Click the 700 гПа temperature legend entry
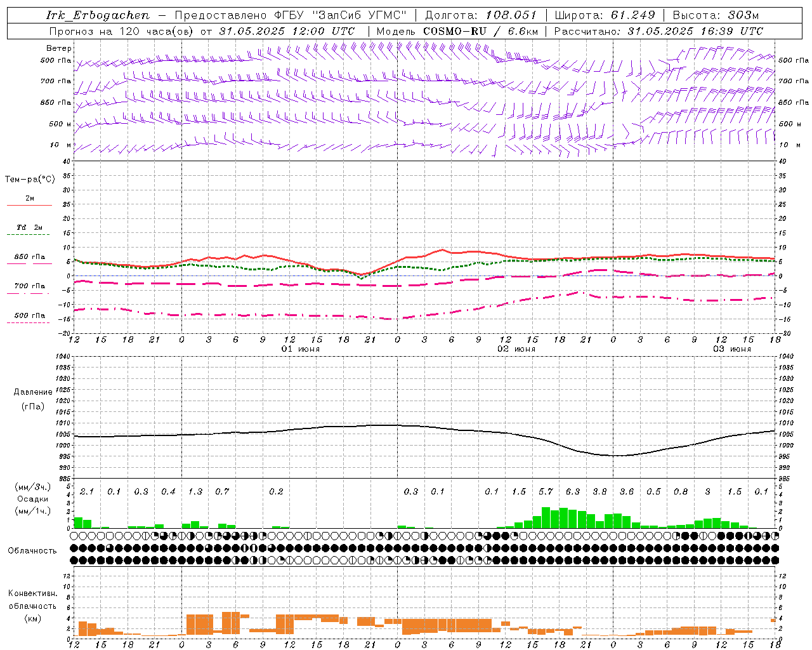This screenshot has width=812, height=650. pos(30,286)
